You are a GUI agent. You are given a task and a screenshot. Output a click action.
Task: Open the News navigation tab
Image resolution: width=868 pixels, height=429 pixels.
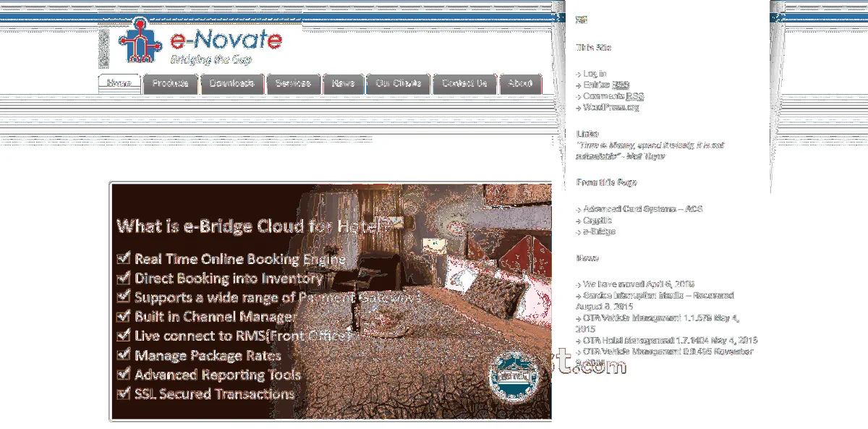point(343,83)
